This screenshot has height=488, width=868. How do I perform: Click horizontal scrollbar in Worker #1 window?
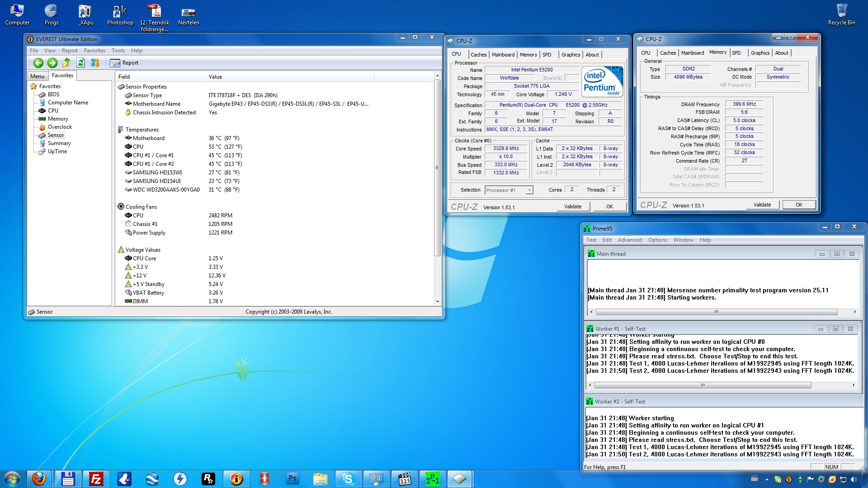(702, 385)
